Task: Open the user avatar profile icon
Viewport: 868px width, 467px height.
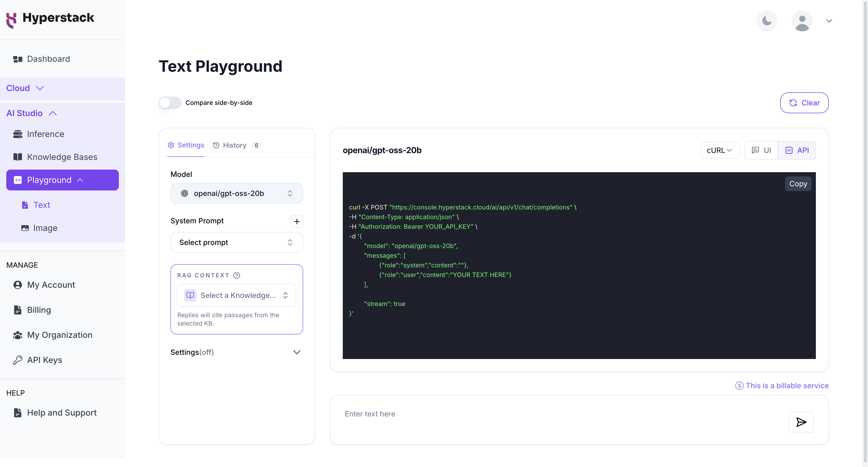Action: 802,21
